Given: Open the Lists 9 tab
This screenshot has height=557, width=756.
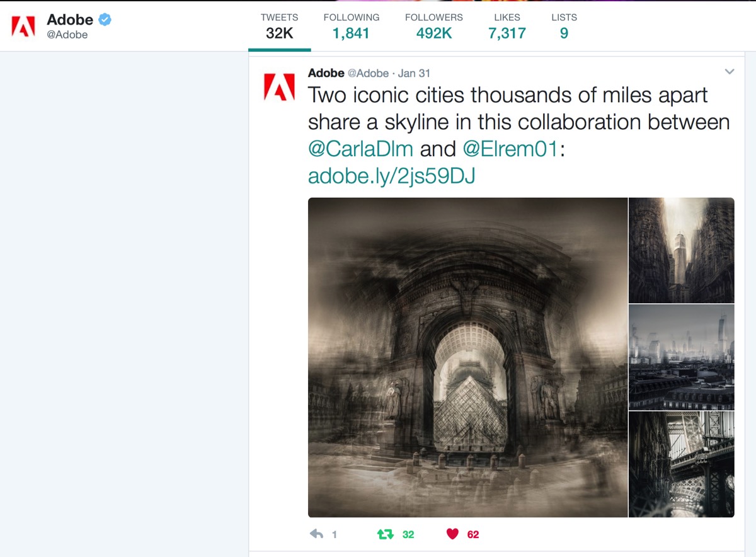Looking at the screenshot, I should (x=564, y=26).
